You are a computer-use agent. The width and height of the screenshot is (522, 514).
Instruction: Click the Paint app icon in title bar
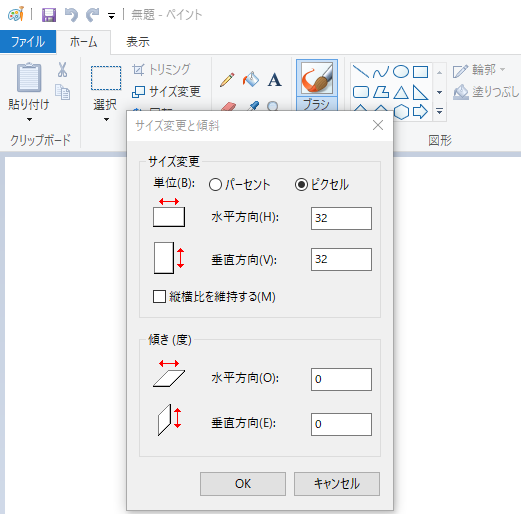pyautogui.click(x=16, y=14)
